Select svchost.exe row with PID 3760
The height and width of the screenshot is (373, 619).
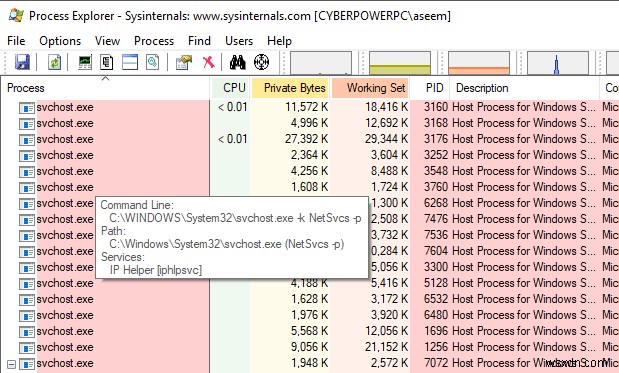tap(310, 187)
